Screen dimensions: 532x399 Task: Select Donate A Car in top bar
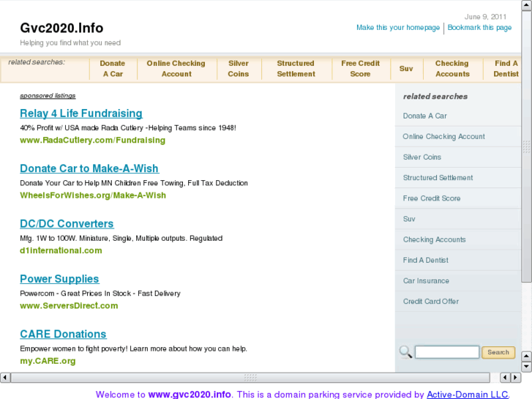pyautogui.click(x=113, y=69)
